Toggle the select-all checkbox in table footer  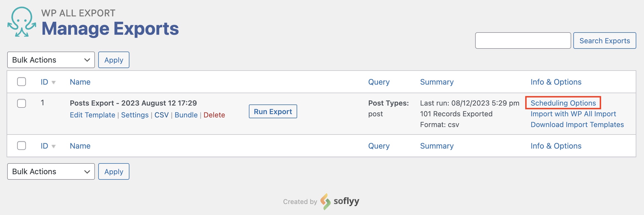pyautogui.click(x=22, y=146)
